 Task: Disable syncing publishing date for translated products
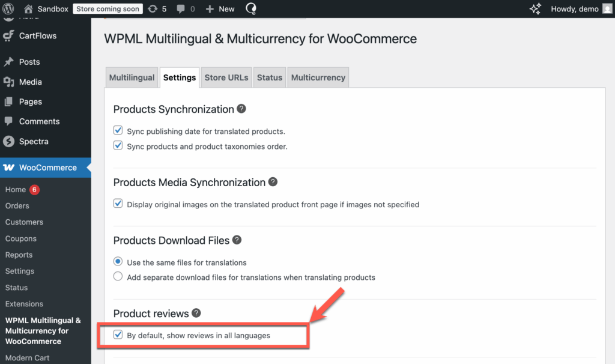118,130
